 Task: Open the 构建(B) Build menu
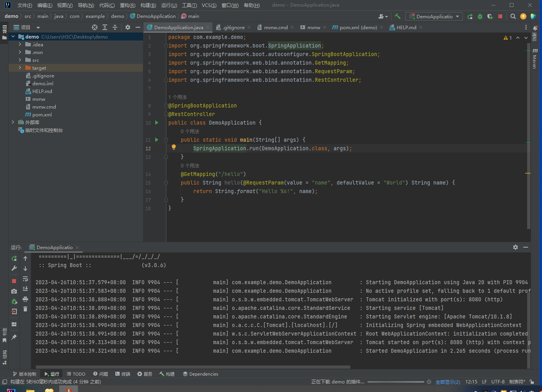(x=148, y=5)
